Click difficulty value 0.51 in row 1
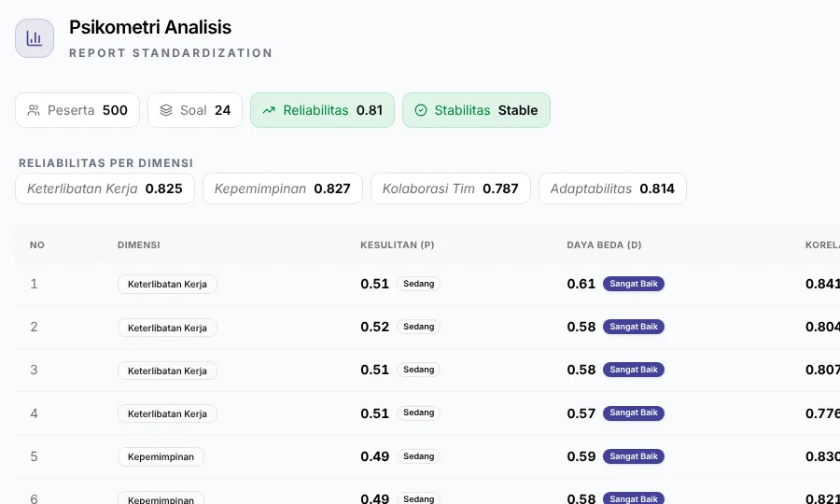This screenshot has height=504, width=840. coord(374,284)
